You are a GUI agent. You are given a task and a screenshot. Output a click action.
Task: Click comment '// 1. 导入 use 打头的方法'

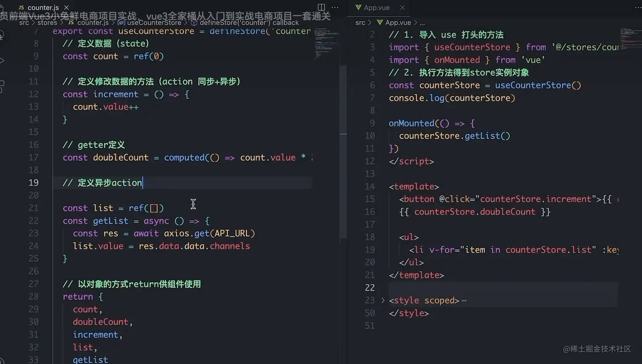[446, 35]
